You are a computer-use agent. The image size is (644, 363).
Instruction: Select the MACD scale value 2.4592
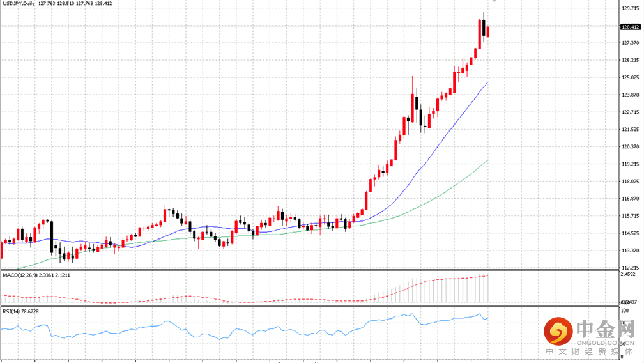628,274
